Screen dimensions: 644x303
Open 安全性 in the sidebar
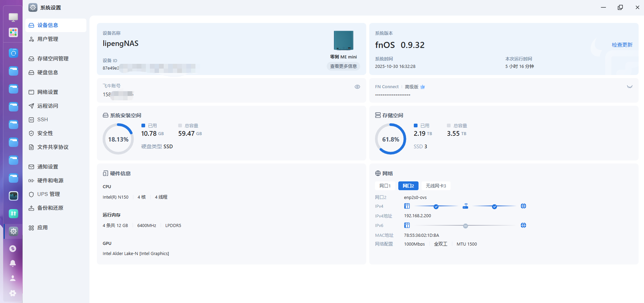56,133
